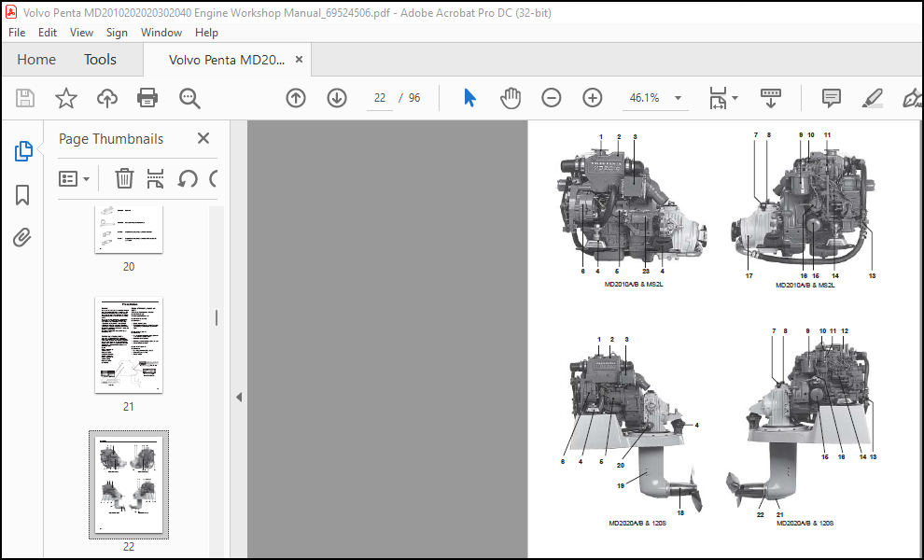
Task: Click the fit page width icon
Action: pos(718,98)
